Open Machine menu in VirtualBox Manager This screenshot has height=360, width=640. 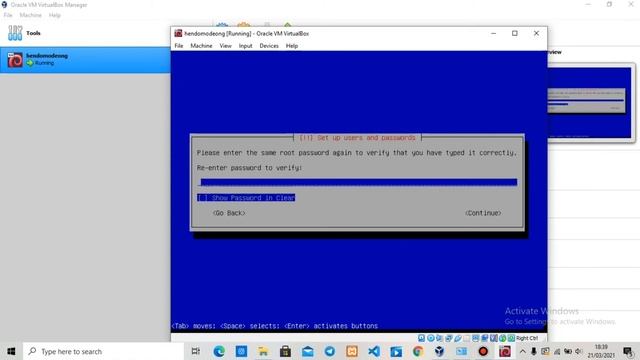pos(31,15)
